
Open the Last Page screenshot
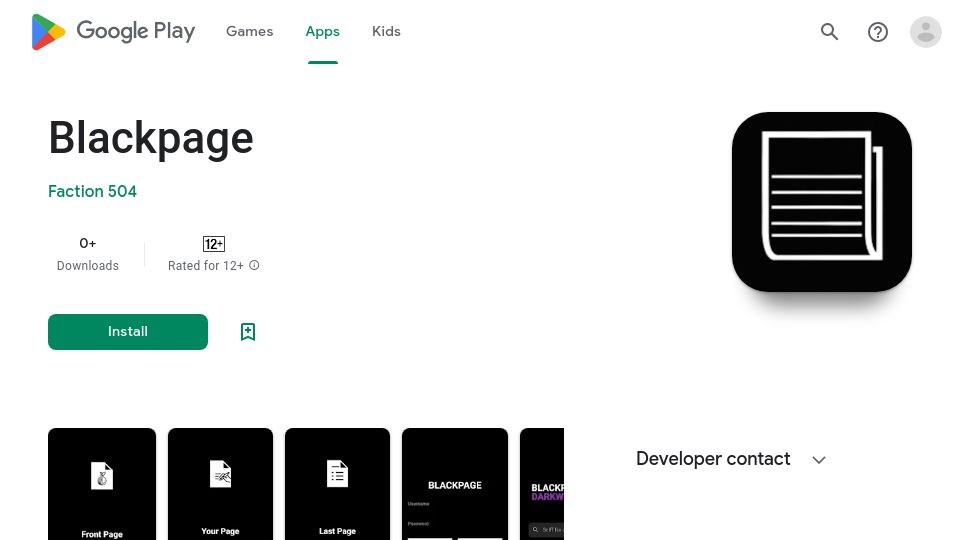(x=337, y=484)
